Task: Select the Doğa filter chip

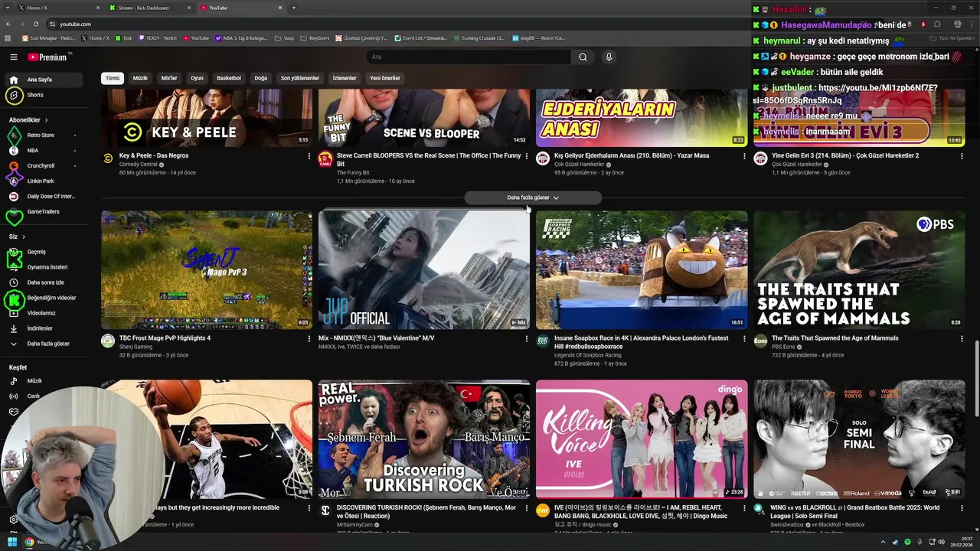Action: (x=261, y=78)
